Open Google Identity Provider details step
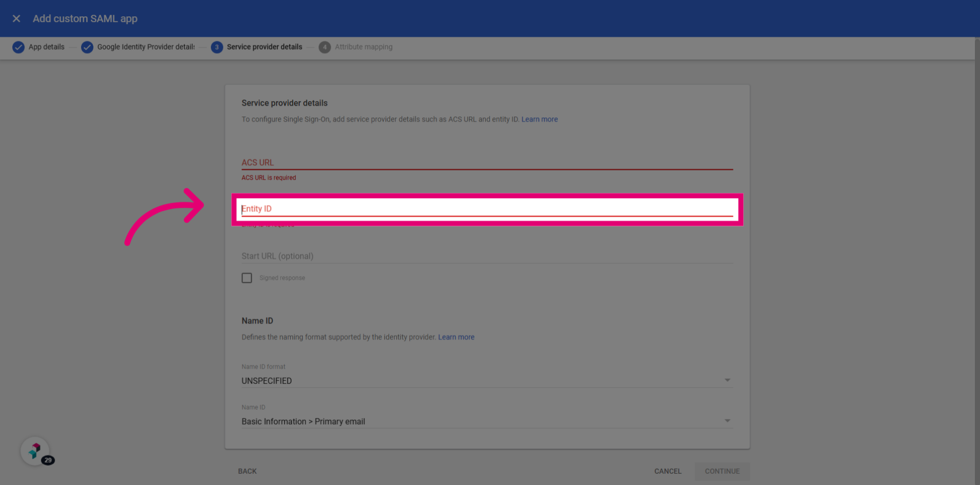The image size is (980, 485). click(x=146, y=47)
